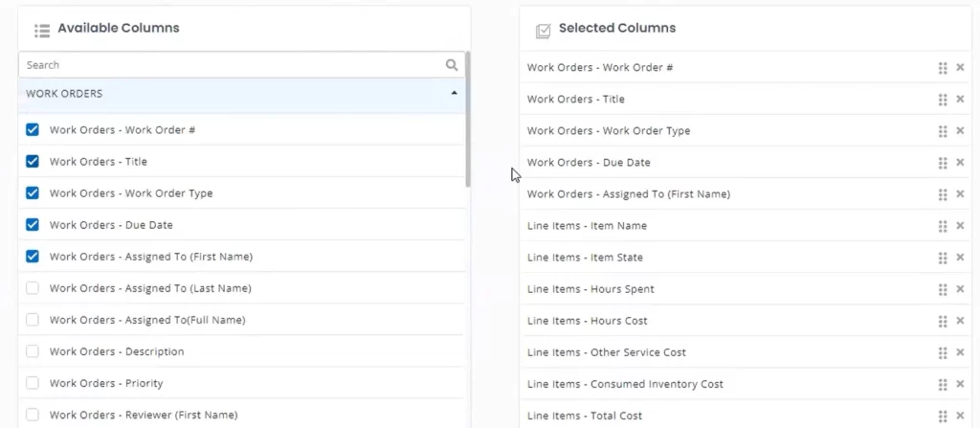980x428 pixels.
Task: Check Work Orders - Description checkbox
Action: 32,351
